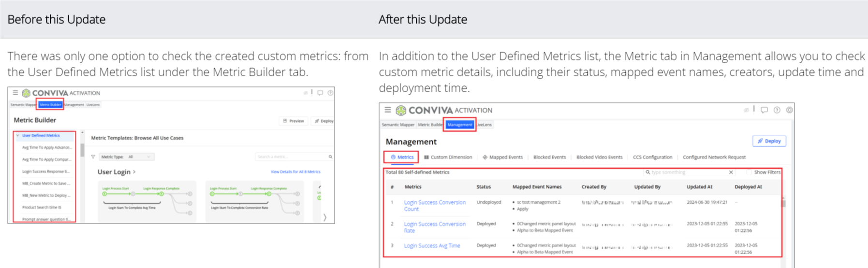Enable the Show Filters checkbox
Viewport: 868px width, 268px height.
[750, 172]
